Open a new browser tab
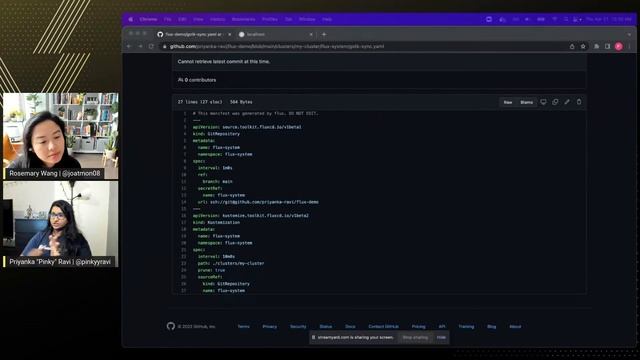Image resolution: width=640 pixels, height=360 pixels. (x=324, y=34)
